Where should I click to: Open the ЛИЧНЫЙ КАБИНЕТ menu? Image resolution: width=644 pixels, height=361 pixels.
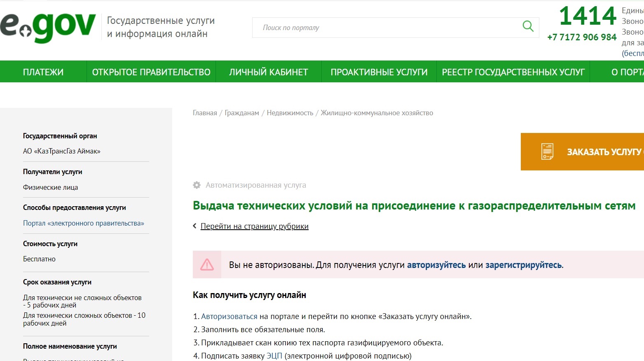coord(268,71)
